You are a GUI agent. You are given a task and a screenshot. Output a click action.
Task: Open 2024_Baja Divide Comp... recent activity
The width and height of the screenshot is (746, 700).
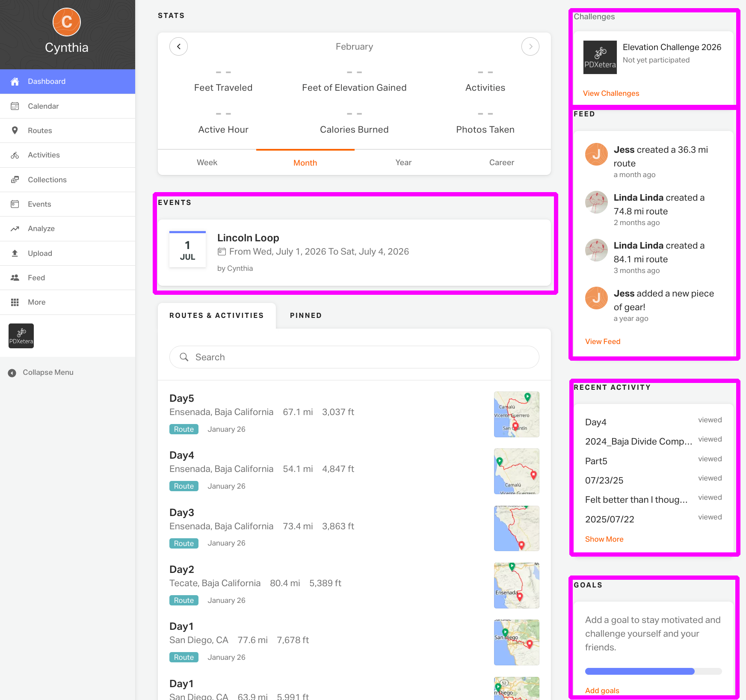639,442
